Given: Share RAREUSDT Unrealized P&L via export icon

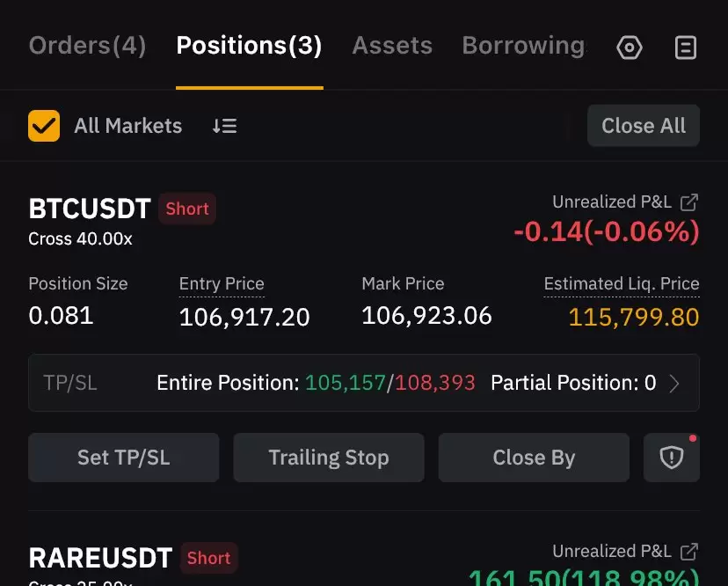Looking at the screenshot, I should click(689, 552).
